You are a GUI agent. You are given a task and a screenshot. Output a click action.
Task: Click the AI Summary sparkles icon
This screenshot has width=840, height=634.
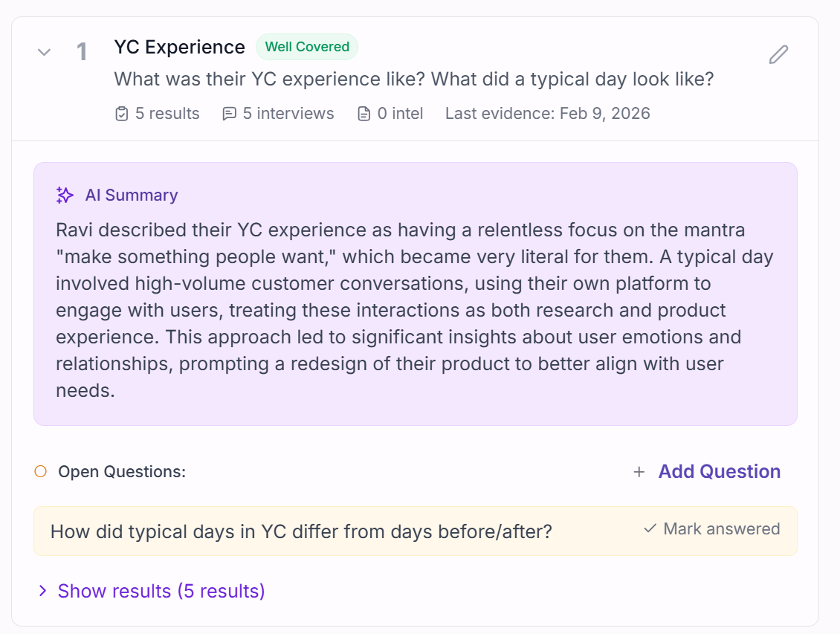64,195
